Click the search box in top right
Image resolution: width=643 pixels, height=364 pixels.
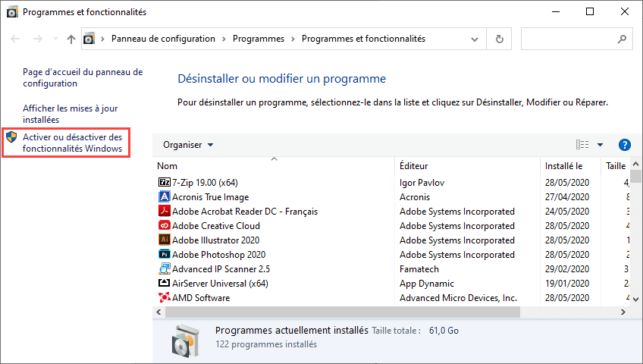[576, 39]
